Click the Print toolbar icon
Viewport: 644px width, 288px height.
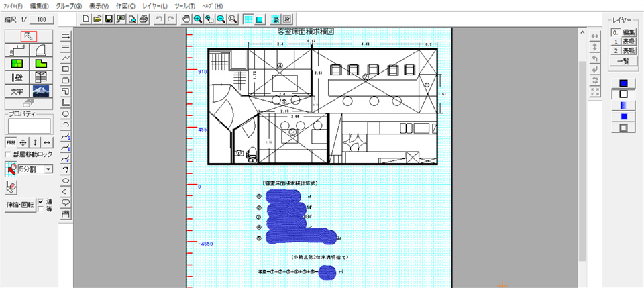tap(144, 19)
